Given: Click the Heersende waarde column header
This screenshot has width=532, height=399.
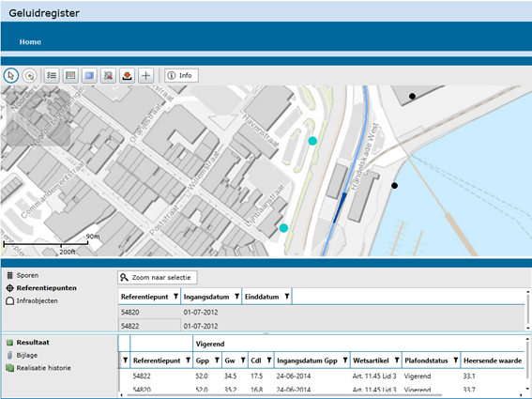Looking at the screenshot, I should pyautogui.click(x=493, y=361).
